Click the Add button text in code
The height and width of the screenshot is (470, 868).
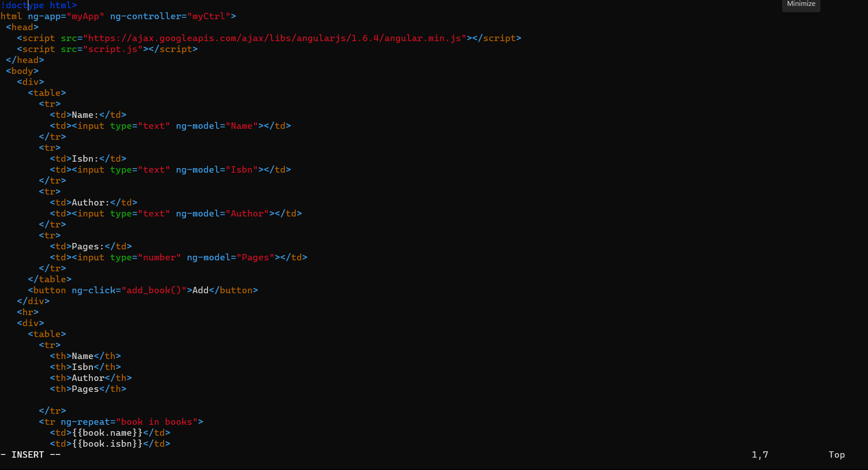tap(199, 290)
